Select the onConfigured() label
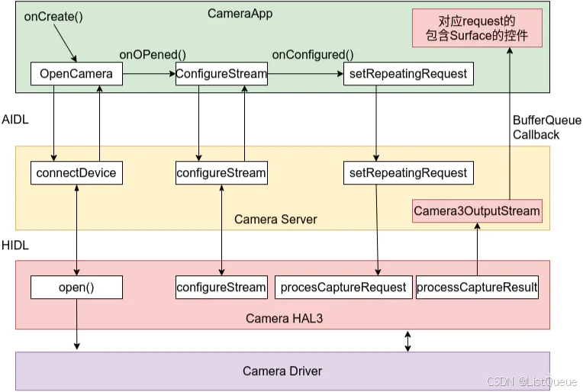 (x=313, y=55)
